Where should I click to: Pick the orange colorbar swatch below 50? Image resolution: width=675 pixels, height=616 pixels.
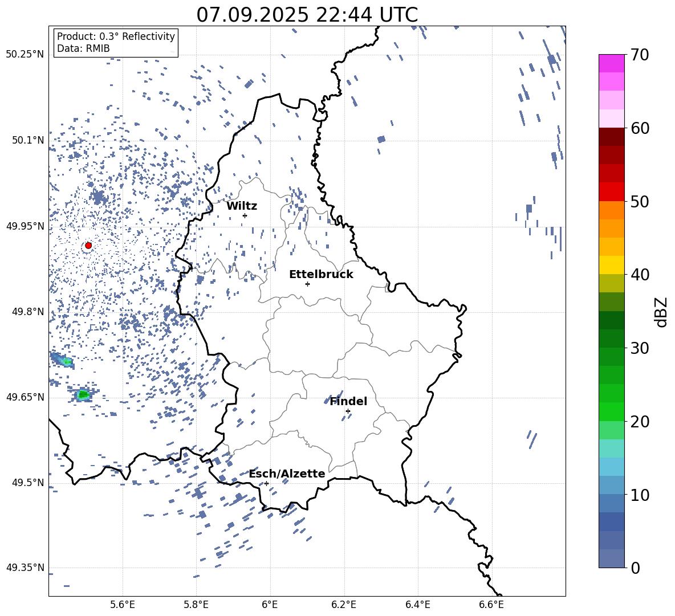tap(611, 210)
